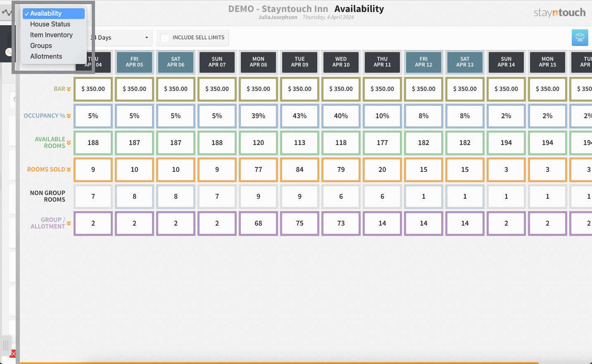This screenshot has width=592, height=364.
Task: Expand the Rooms Sold row
Action: coord(69,169)
